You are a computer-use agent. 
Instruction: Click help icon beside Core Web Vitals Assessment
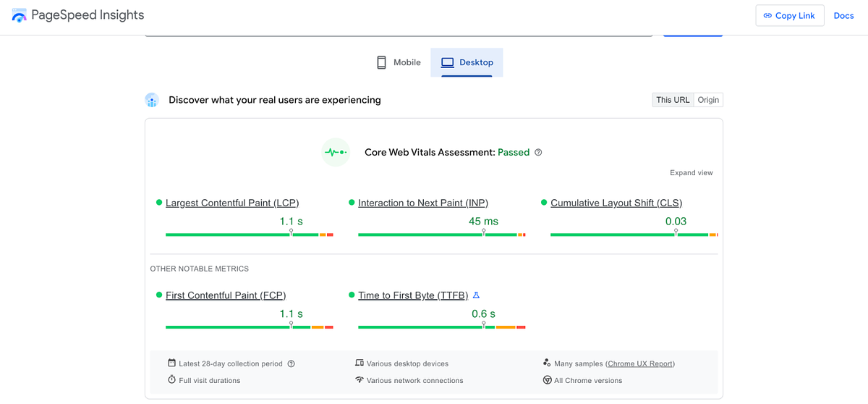538,153
